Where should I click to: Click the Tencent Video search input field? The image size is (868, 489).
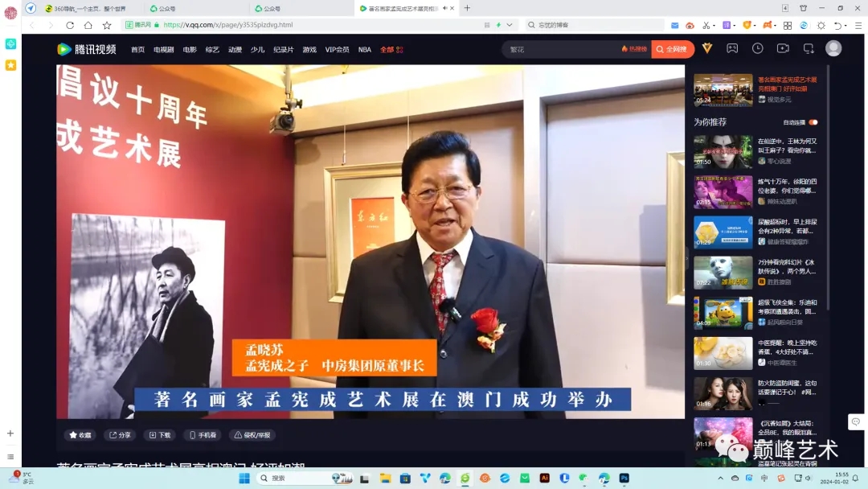point(563,49)
